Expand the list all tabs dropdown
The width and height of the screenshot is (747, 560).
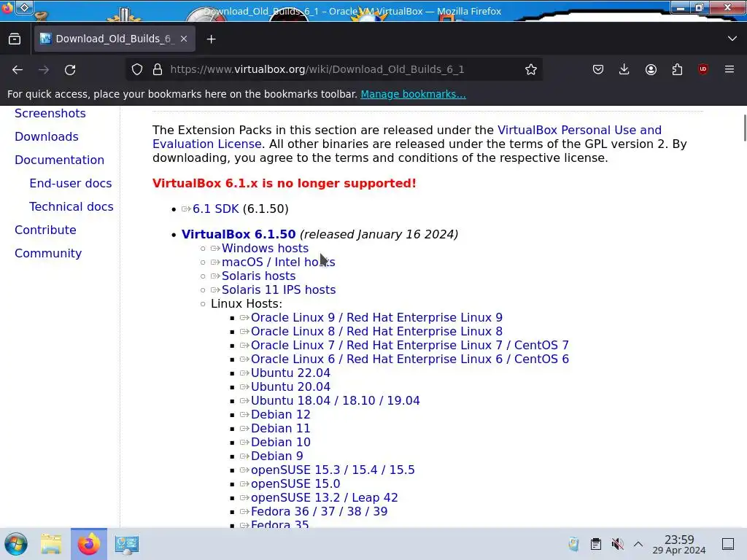[x=732, y=39]
